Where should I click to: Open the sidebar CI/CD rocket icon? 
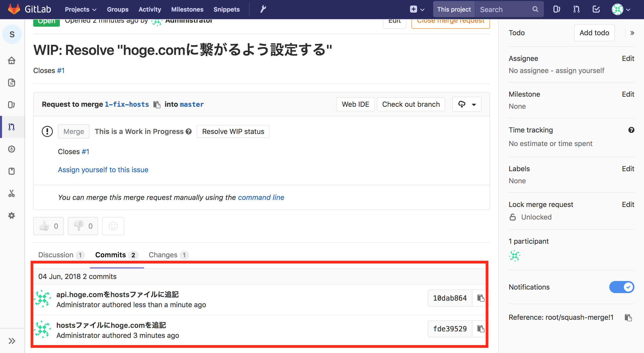coord(12,149)
